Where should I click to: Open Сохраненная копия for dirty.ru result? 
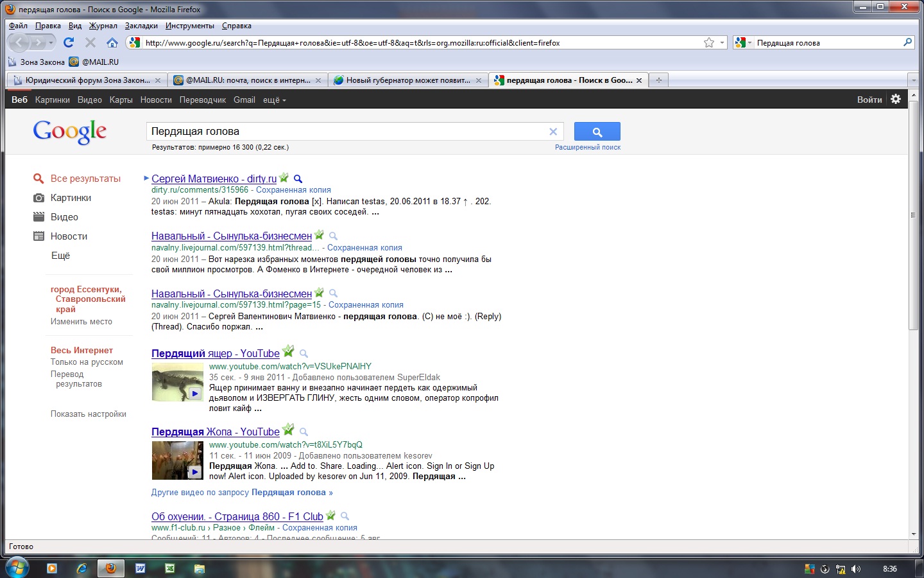[293, 190]
